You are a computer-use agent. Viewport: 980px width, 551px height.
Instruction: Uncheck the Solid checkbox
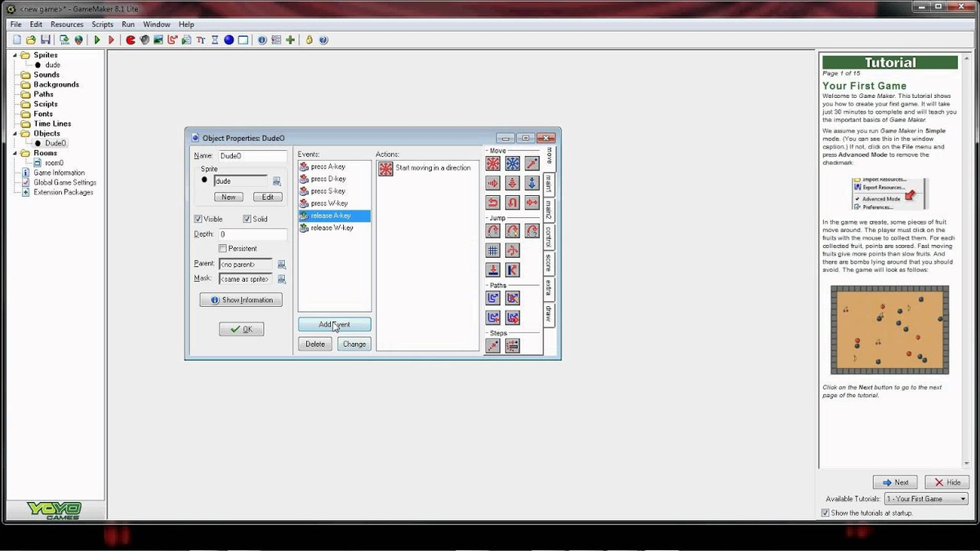tap(246, 219)
